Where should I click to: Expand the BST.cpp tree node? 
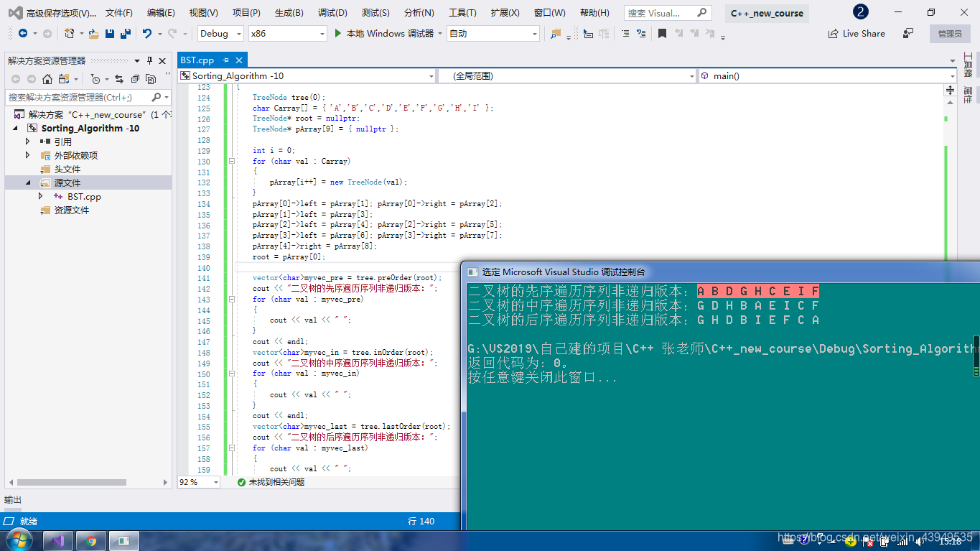[41, 196]
